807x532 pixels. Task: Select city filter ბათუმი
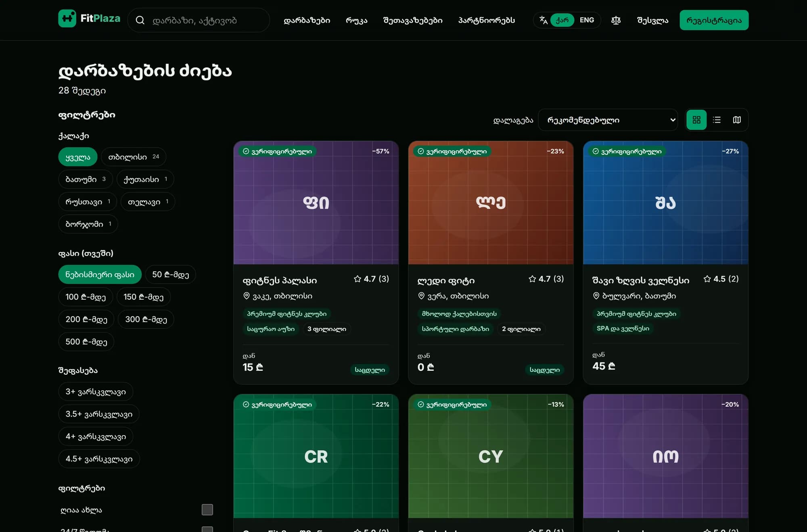86,179
